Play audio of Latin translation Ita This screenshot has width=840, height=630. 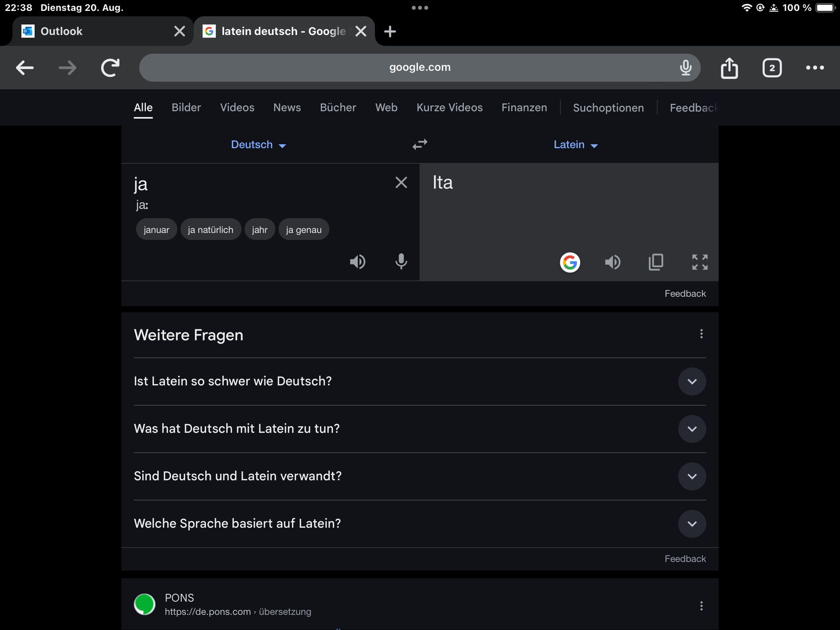(x=612, y=262)
